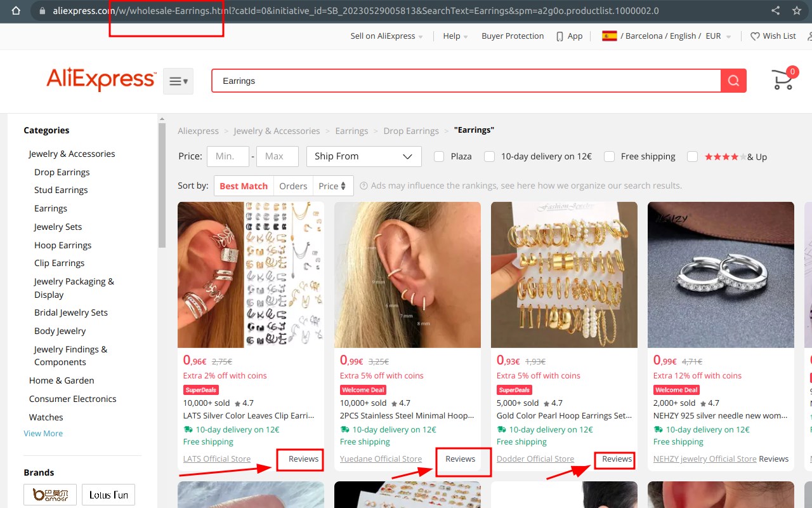Click the Spain flag icon
Viewport: 812px width, 508px height.
point(610,36)
